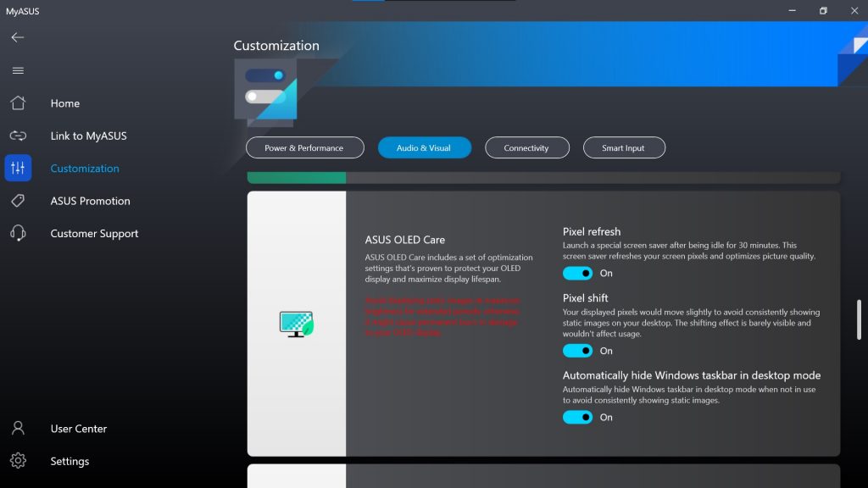Click the ASUS OLED Care title
This screenshot has width=868, height=488.
coord(404,240)
